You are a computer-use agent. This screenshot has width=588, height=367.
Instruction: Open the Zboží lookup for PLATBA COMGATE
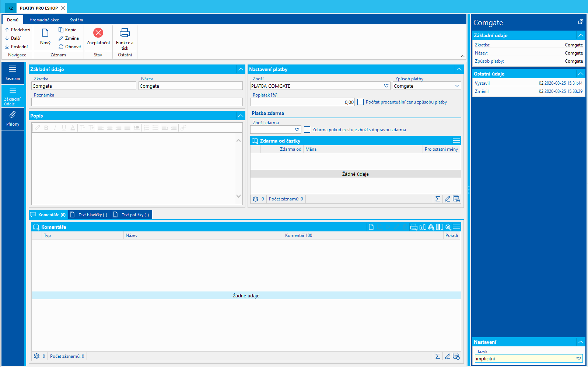tap(386, 86)
